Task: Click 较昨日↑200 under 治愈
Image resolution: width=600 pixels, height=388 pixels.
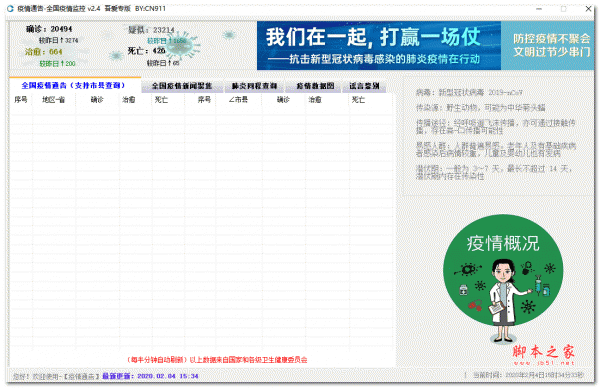Action: click(x=57, y=64)
